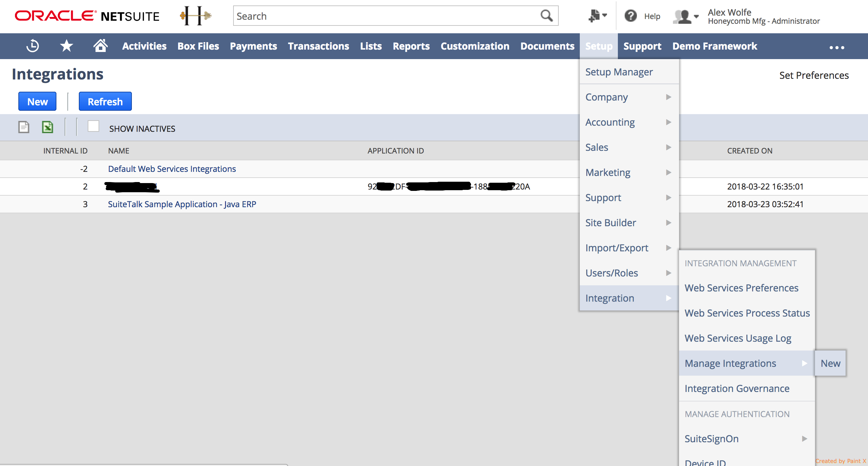Click the Oracle NetSuite logo
The height and width of the screenshot is (466, 868).
(87, 16)
